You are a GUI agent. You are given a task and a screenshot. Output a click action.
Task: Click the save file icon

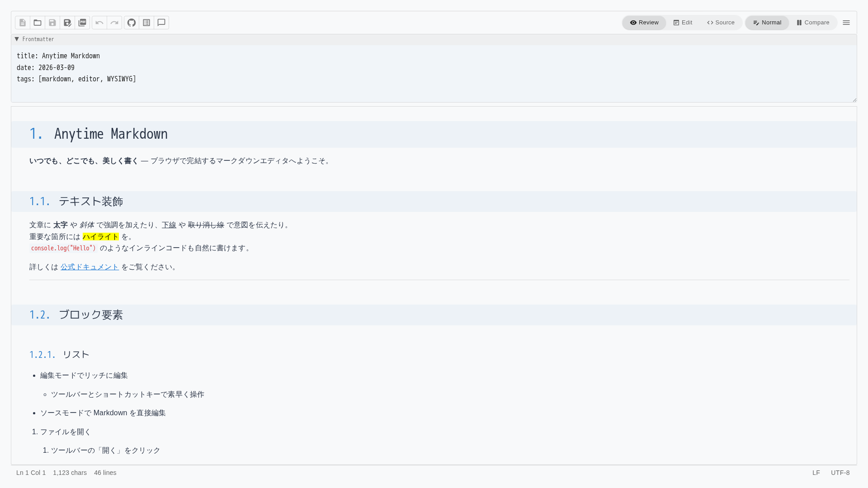click(52, 23)
